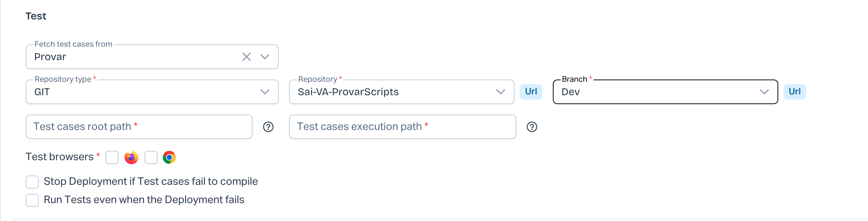Enable the Firefox test browser checkbox
The width and height of the screenshot is (868, 221).
click(x=112, y=158)
